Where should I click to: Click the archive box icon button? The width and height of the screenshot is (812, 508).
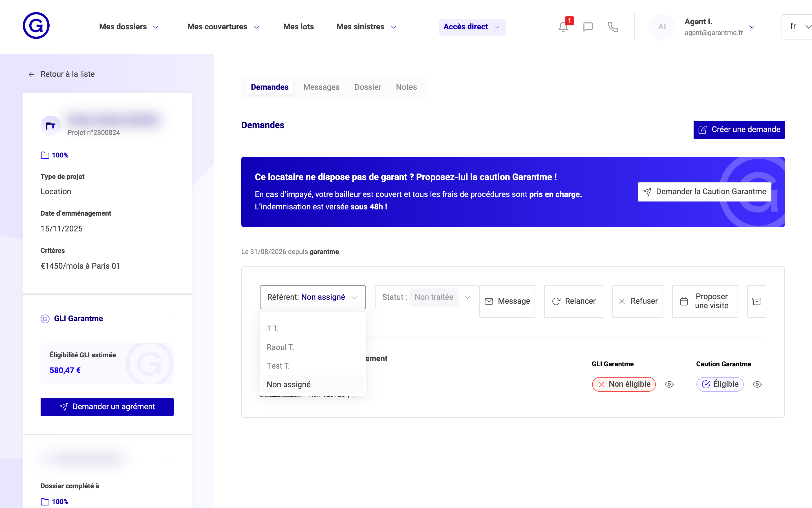click(756, 301)
